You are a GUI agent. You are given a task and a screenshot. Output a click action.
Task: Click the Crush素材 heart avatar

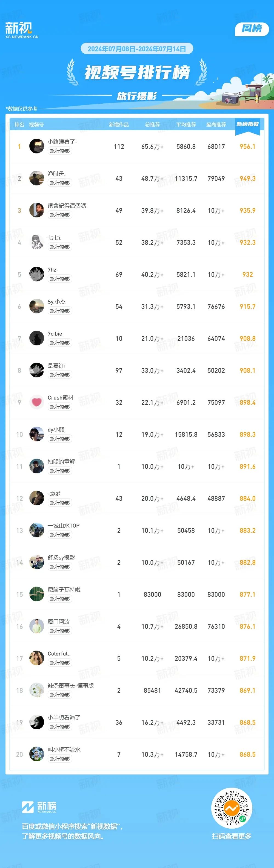coord(36,402)
